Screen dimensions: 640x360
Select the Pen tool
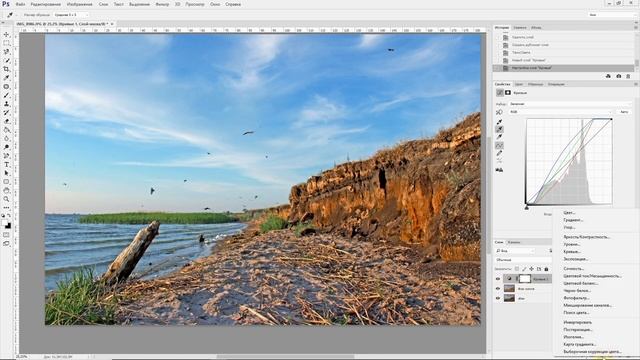[x=6, y=156]
